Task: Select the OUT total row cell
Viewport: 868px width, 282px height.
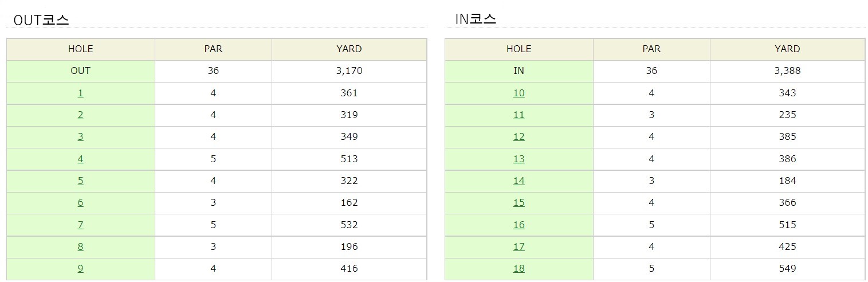Action: point(81,71)
